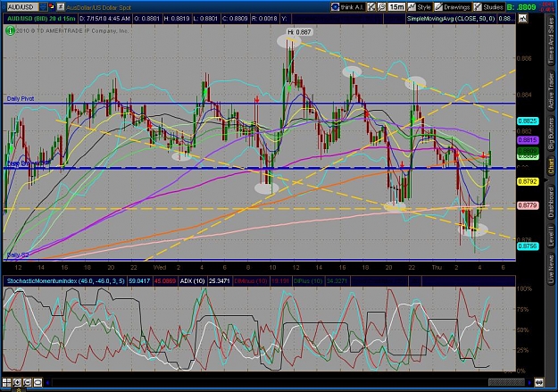Click the cyan 0.8825 price label
This screenshot has width=558, height=392.
click(x=528, y=121)
